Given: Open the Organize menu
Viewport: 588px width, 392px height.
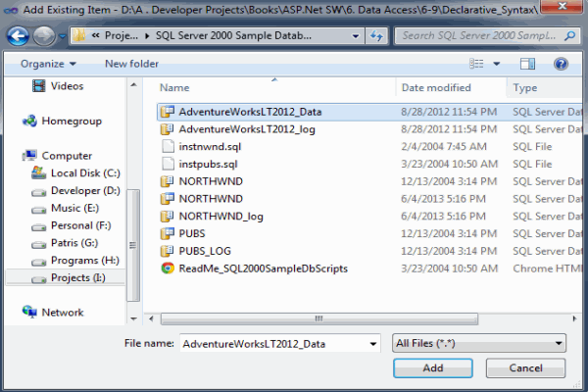Looking at the screenshot, I should tap(48, 64).
